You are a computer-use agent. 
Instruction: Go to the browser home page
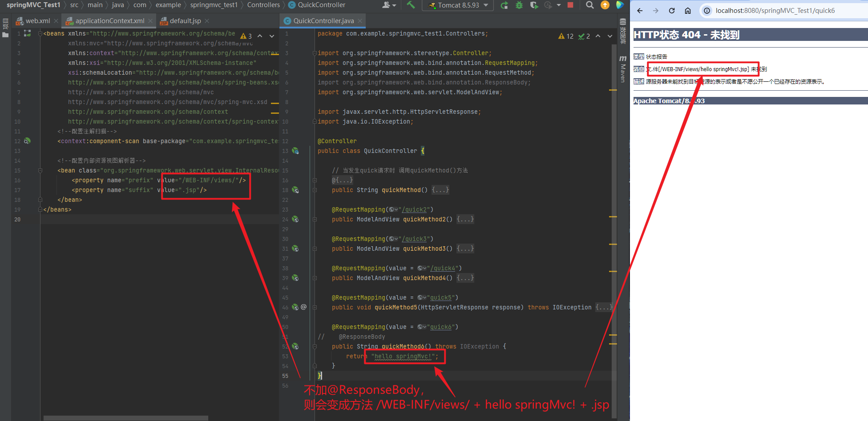pyautogui.click(x=688, y=11)
